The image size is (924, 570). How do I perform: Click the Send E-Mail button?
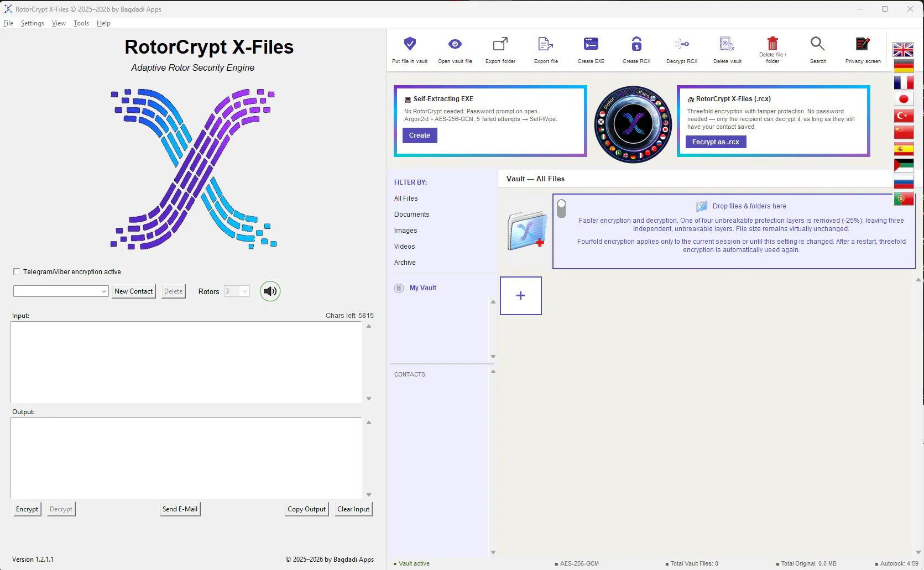point(180,509)
